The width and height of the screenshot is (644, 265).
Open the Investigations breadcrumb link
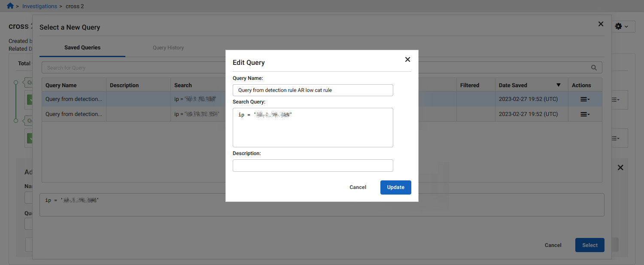[39, 6]
